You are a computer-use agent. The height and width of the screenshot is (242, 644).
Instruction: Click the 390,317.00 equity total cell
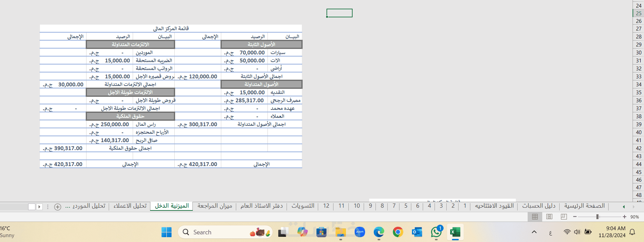(63, 148)
